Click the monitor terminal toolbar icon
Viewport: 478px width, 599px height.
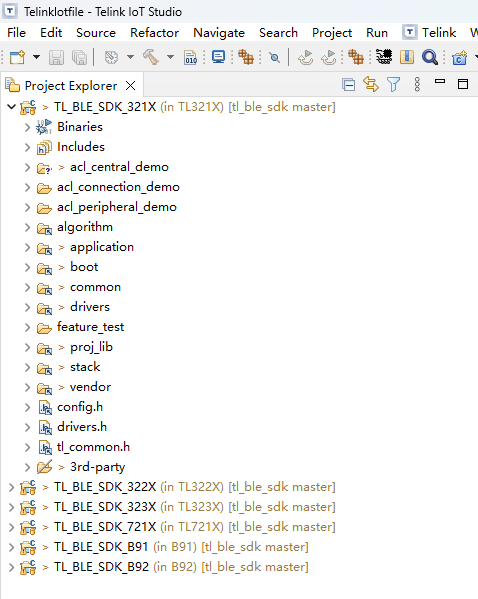[218, 57]
